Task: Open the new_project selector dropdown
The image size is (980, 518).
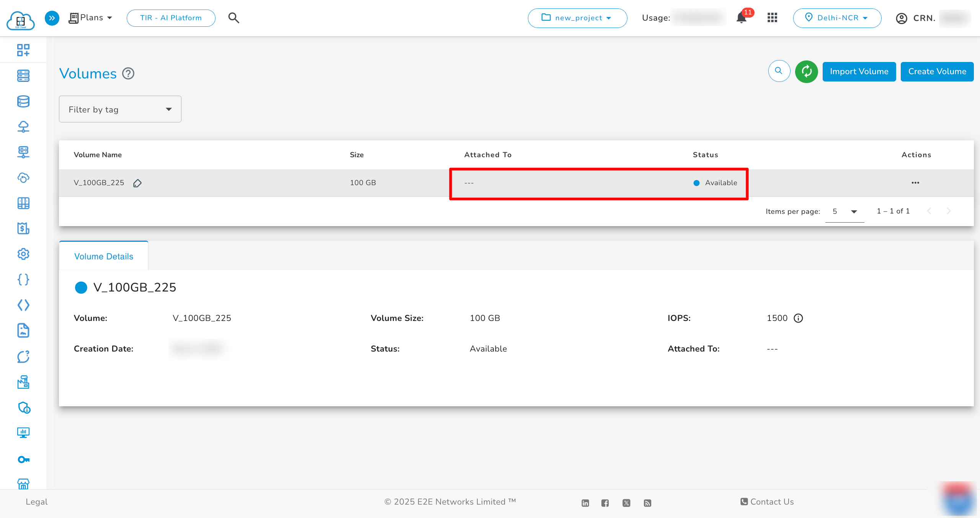Action: (577, 18)
